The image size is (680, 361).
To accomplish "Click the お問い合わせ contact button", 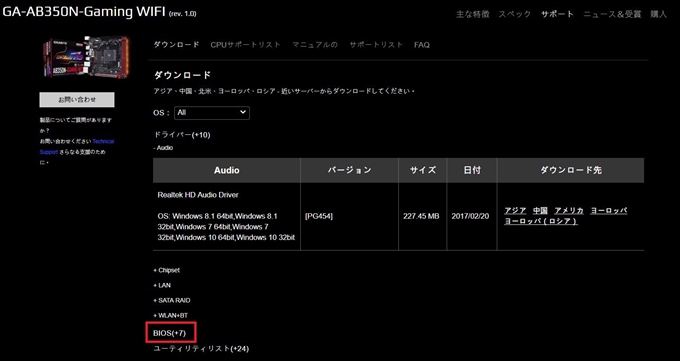I will pyautogui.click(x=77, y=99).
